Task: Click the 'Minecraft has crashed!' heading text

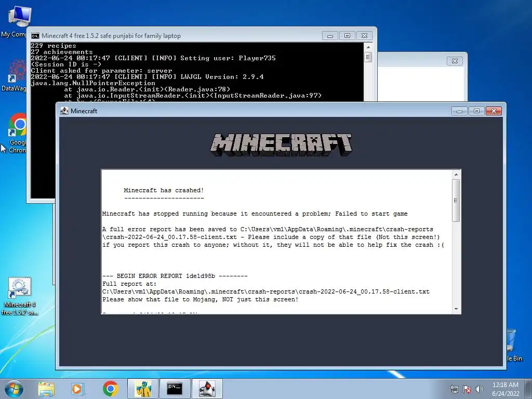Action: 164,190
